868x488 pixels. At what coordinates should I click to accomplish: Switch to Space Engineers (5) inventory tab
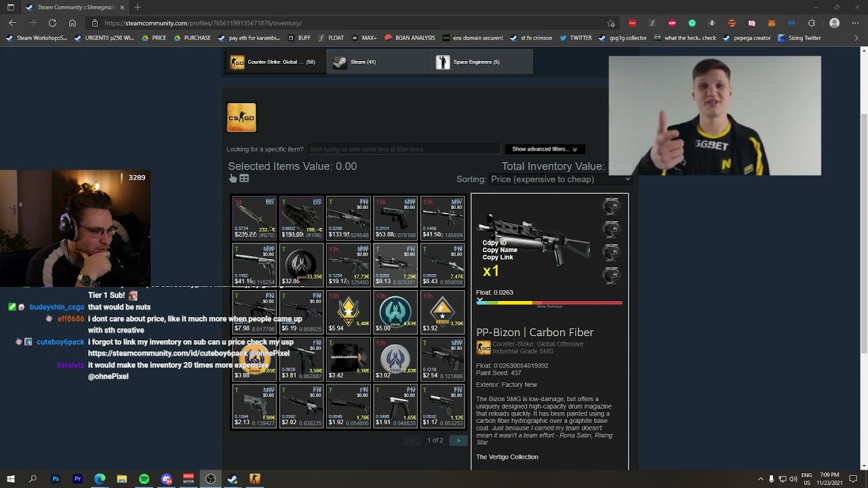[x=481, y=62]
